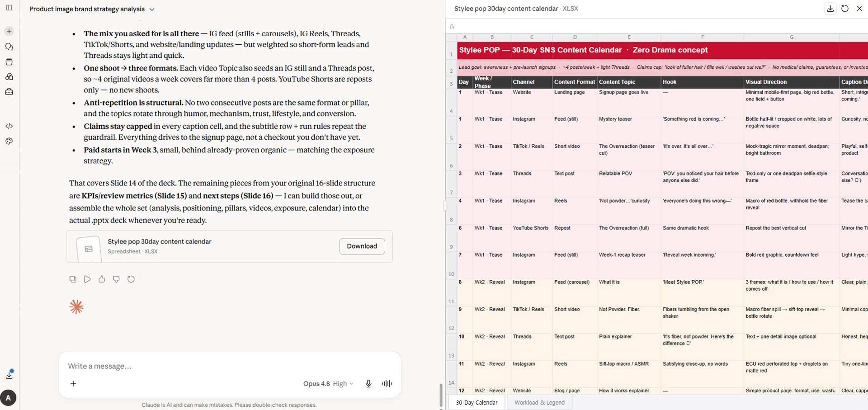Copy the response with copy icon
The image size is (868, 410).
coord(73,279)
